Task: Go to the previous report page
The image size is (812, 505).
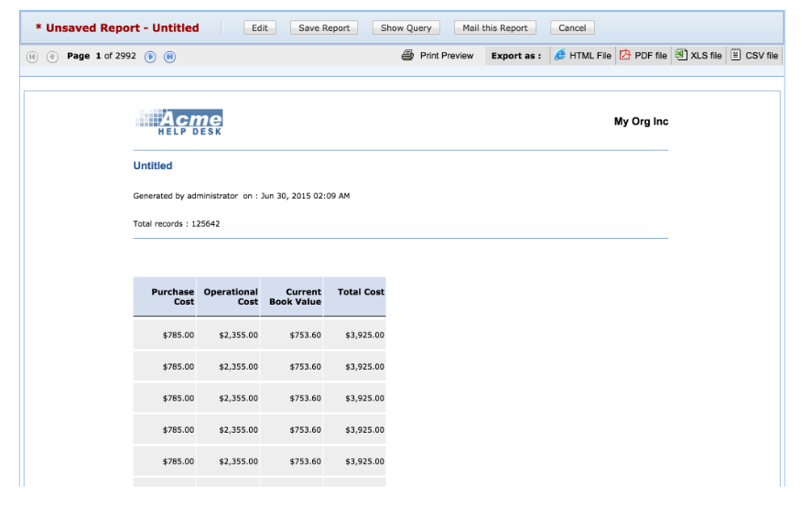Action: (52, 57)
